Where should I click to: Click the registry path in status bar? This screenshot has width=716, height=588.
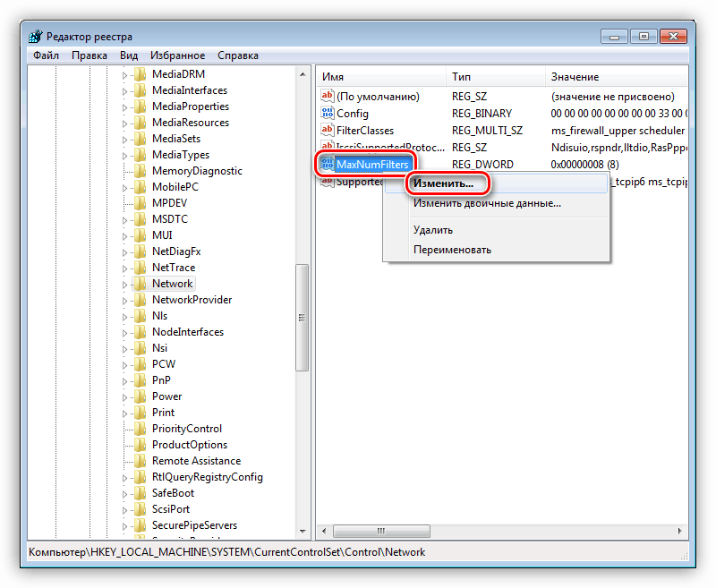click(x=227, y=552)
